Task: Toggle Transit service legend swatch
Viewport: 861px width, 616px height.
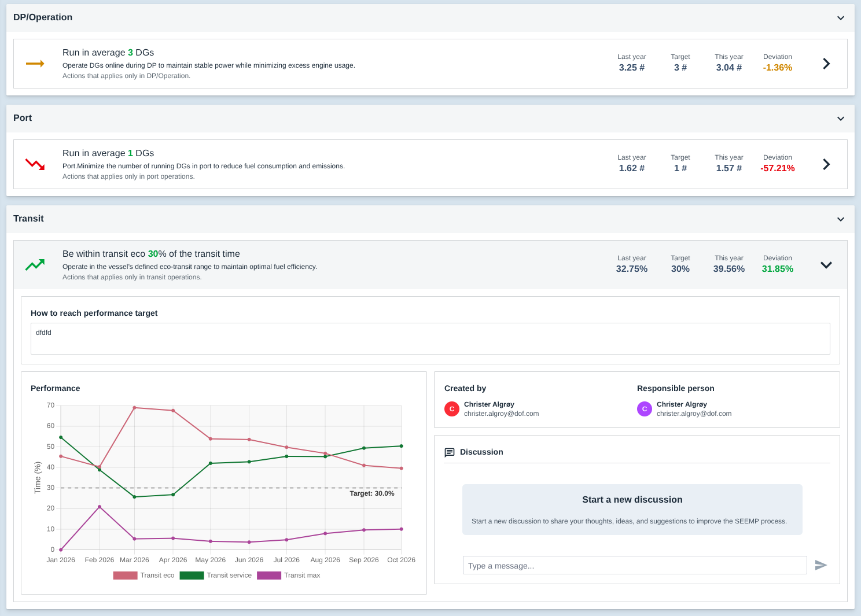Action: 192,576
